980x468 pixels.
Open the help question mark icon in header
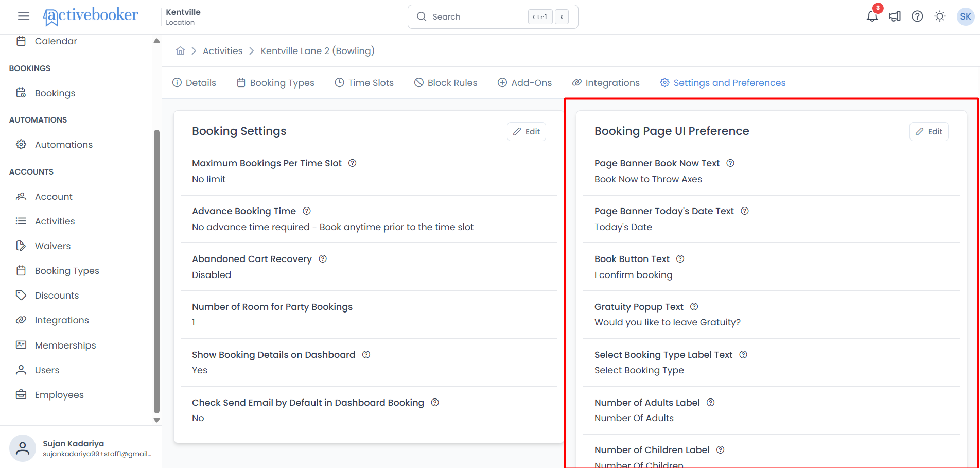(x=917, y=16)
